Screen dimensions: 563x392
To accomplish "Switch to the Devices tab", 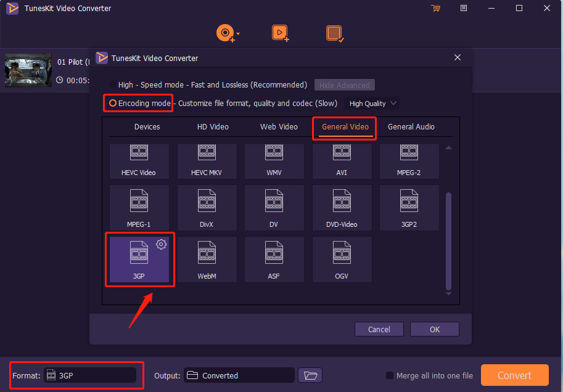I will [147, 127].
